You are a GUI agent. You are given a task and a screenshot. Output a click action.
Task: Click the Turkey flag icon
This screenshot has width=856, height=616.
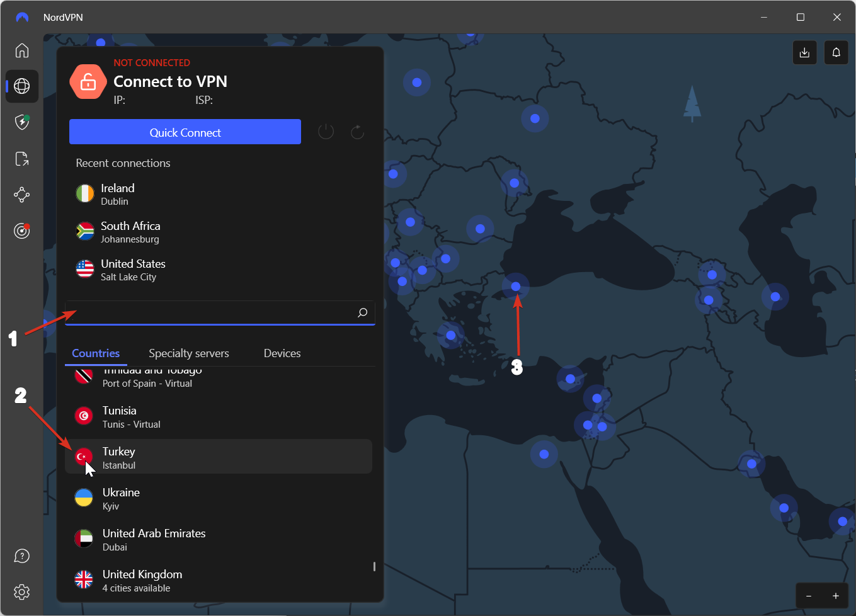coord(84,457)
